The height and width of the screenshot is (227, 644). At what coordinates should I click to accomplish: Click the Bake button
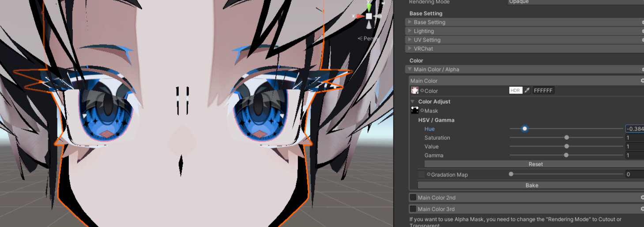tap(531, 185)
